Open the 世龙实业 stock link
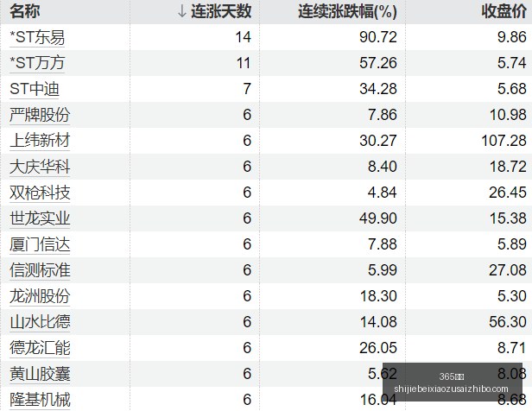Viewport: 532px width, 411px height. [x=40, y=218]
